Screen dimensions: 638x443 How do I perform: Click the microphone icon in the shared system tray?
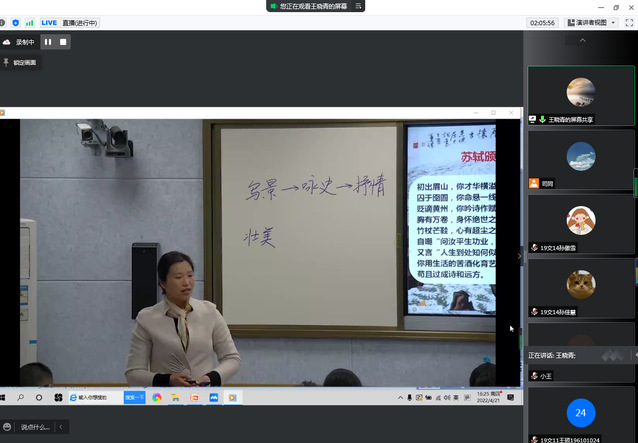410,398
